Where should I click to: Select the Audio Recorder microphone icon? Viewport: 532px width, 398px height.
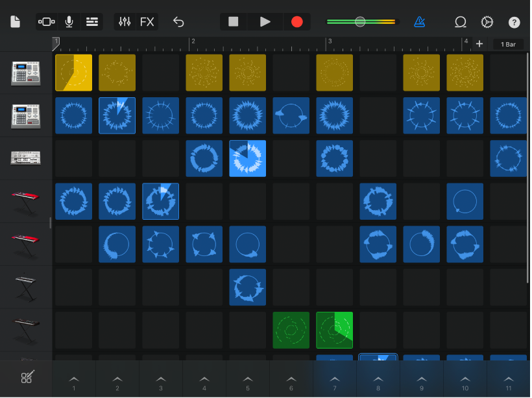coord(69,21)
